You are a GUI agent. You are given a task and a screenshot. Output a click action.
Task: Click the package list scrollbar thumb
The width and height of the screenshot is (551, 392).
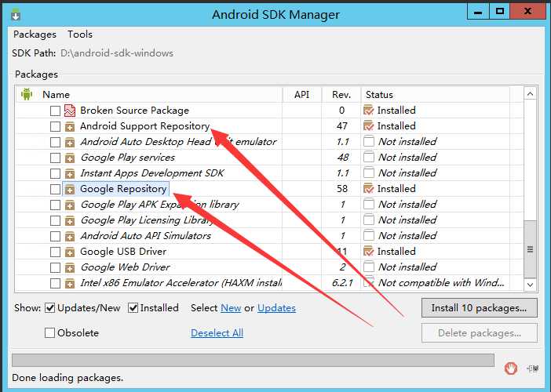point(530,249)
